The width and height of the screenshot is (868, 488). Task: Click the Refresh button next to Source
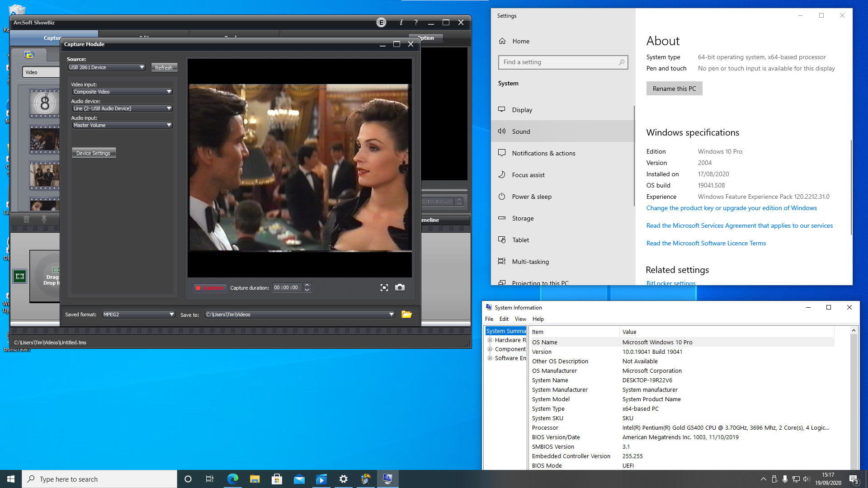(x=164, y=68)
